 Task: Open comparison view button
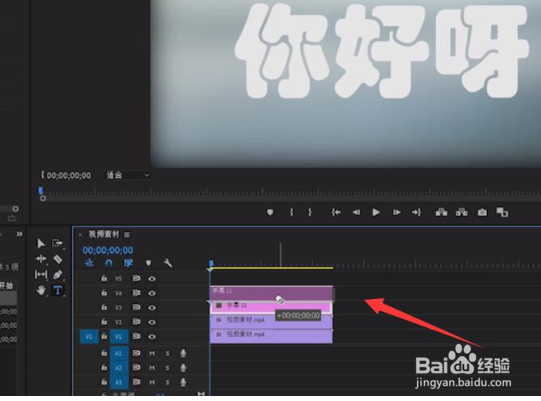tap(502, 212)
